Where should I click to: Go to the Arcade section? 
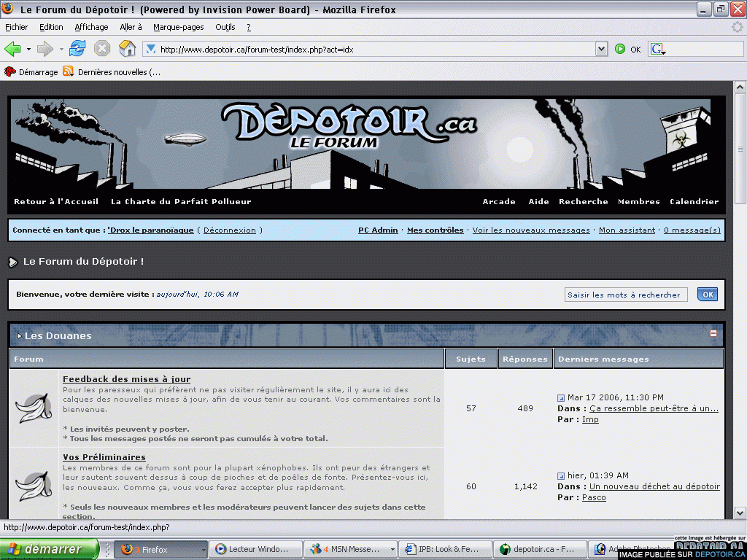(x=499, y=201)
